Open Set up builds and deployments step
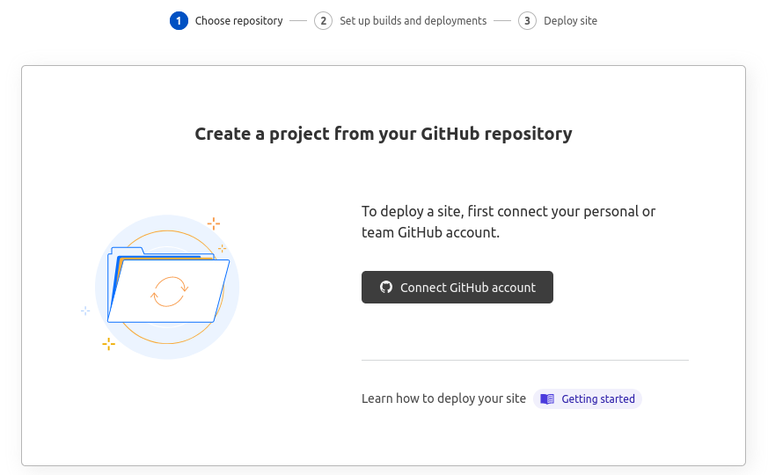Screen dimensions: 768x475 pos(412,20)
